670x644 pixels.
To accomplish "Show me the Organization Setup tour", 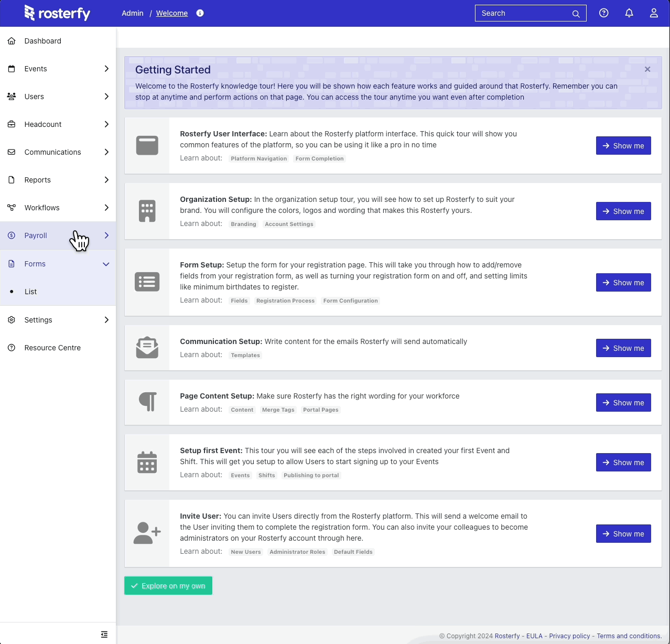I will (623, 211).
